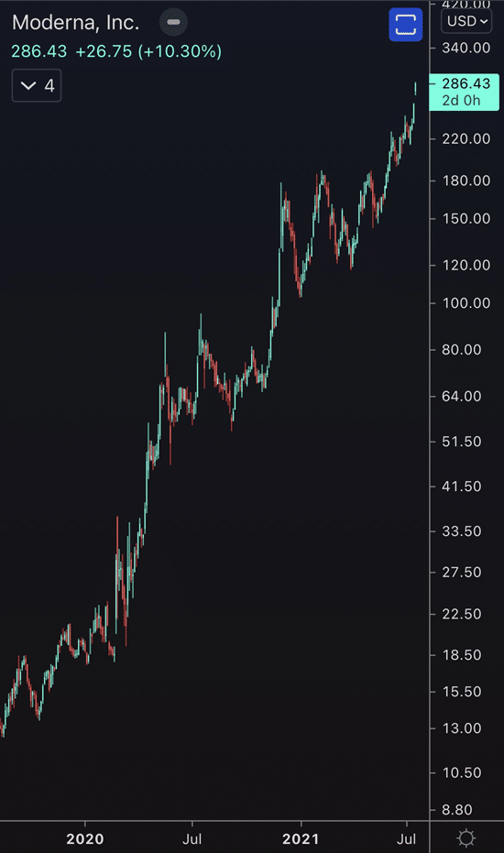The image size is (504, 853).
Task: Click the 51.50 price axis label
Action: pyautogui.click(x=462, y=442)
